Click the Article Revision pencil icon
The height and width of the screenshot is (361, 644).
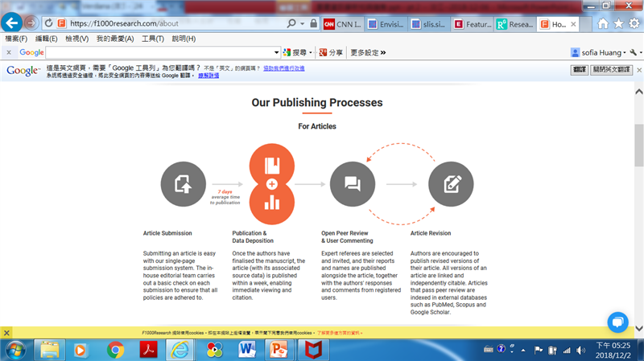point(451,184)
